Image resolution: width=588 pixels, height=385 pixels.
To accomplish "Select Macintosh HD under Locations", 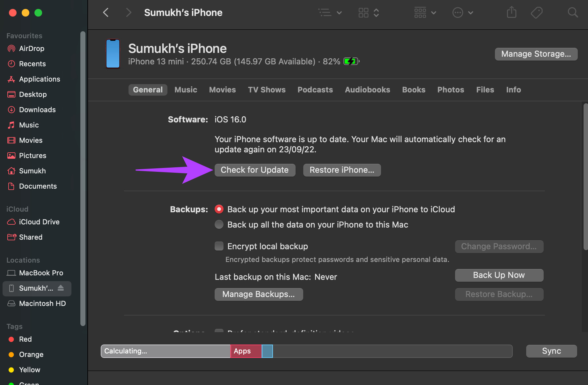I will point(42,303).
